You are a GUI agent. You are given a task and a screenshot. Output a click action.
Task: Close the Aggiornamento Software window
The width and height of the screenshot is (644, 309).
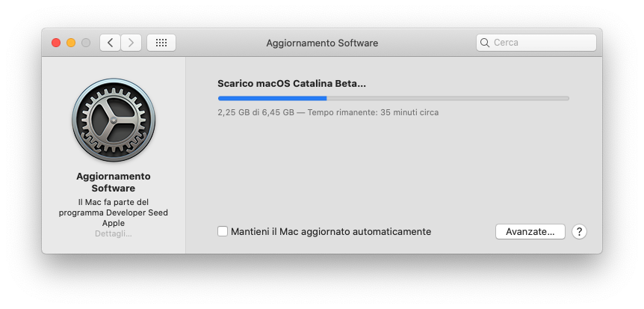point(56,43)
